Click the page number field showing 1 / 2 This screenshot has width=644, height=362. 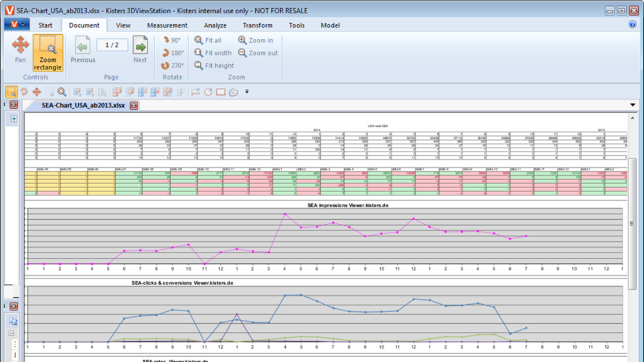(x=112, y=45)
